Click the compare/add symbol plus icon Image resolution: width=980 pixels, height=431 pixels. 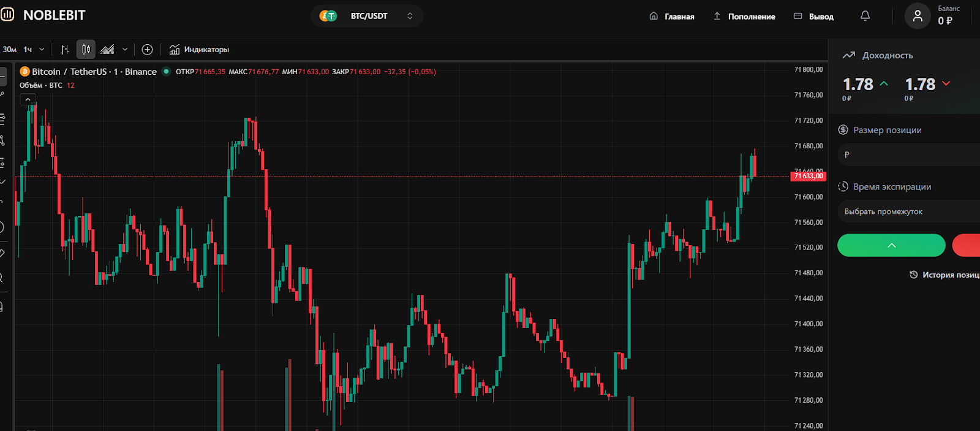(x=147, y=50)
